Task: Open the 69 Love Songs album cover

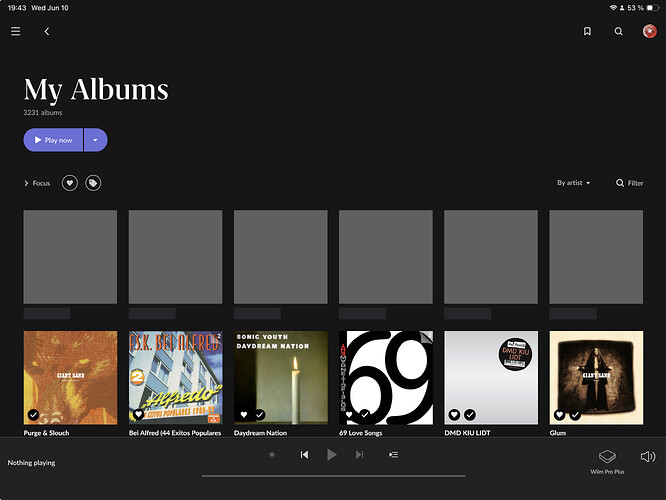Action: tap(386, 378)
